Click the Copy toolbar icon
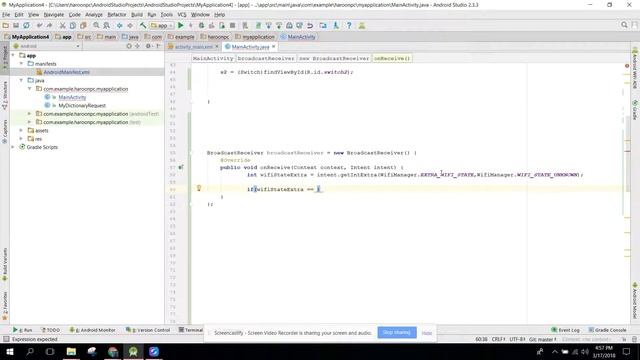 [73, 25]
